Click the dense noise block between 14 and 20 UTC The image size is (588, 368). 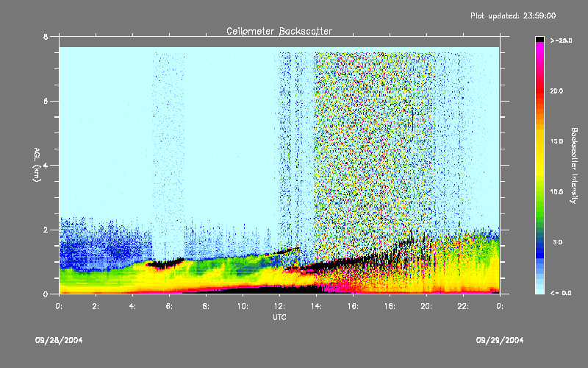374,150
